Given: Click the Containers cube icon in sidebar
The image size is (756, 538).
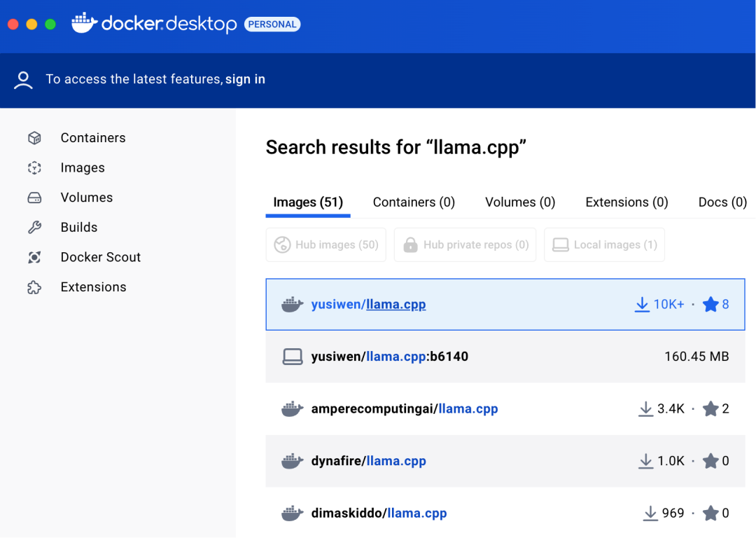Looking at the screenshot, I should [x=34, y=138].
